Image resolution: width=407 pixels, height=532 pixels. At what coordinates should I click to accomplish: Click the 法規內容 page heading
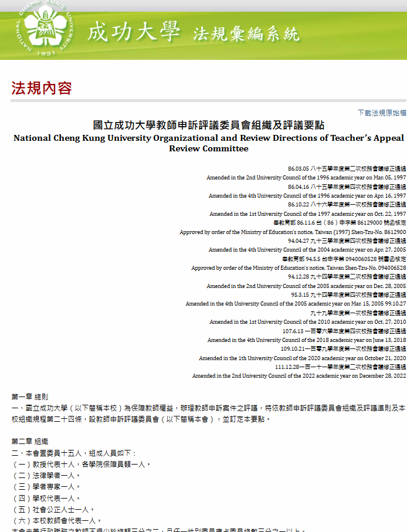point(42,88)
